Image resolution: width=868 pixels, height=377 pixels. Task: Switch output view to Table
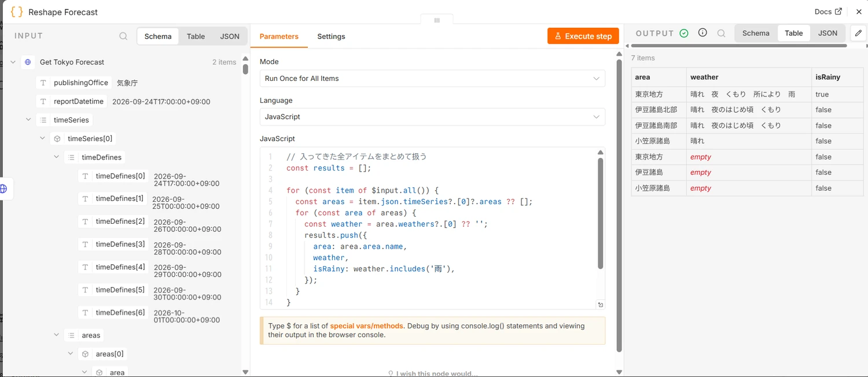[x=794, y=33]
